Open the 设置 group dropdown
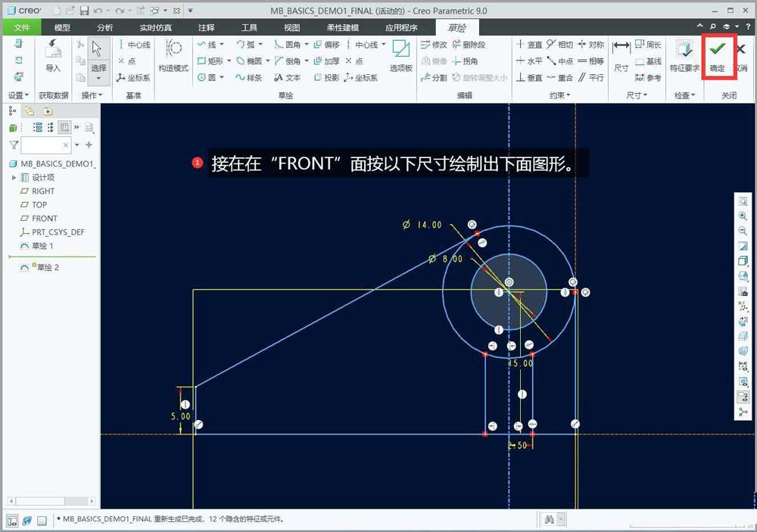757x532 pixels. 18,95
